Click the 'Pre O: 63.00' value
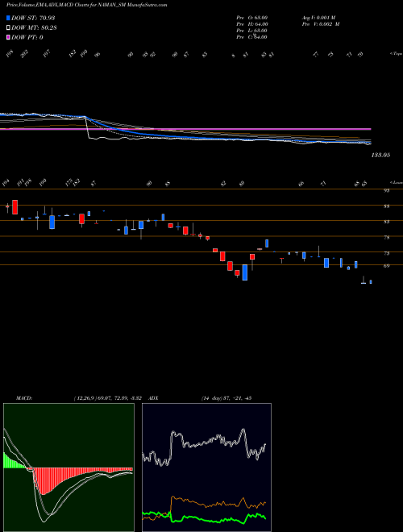This screenshot has height=532, width=403. pos(252,18)
